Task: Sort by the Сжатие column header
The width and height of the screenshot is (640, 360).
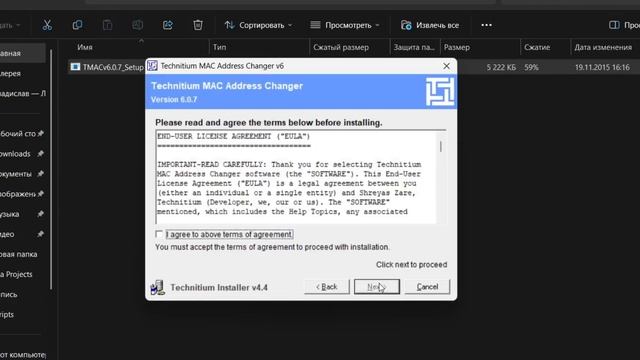Action: pyautogui.click(x=537, y=47)
